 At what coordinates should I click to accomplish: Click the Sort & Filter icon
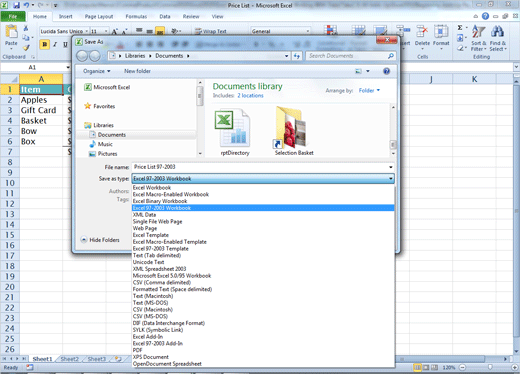(478, 32)
